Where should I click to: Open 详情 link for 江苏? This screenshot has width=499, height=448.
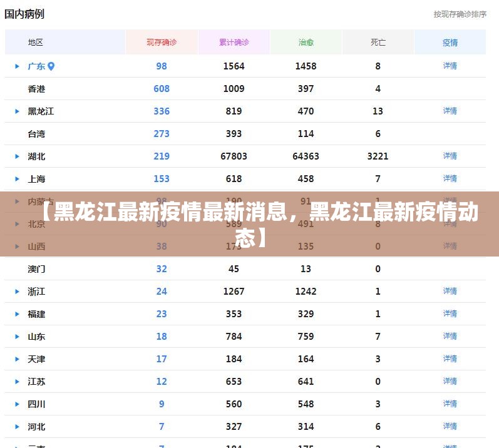(450, 381)
